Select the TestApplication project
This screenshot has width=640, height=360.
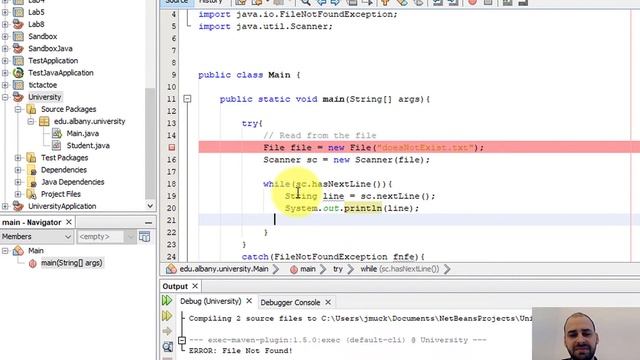(x=53, y=61)
